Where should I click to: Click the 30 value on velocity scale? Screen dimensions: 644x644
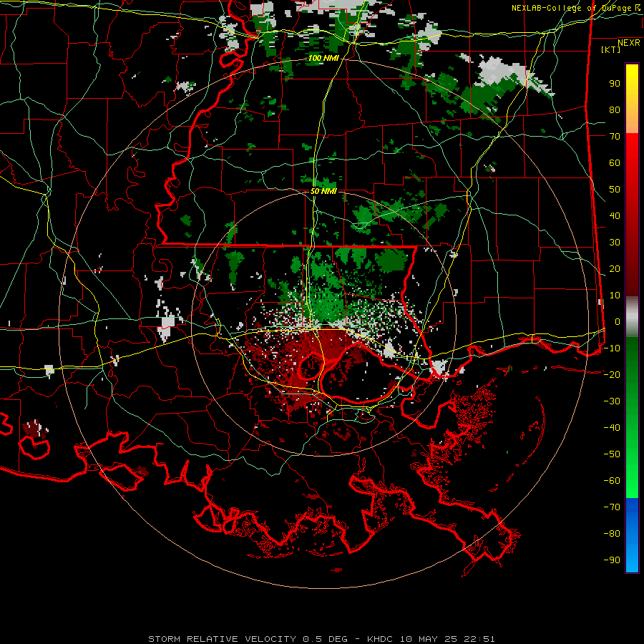point(615,243)
